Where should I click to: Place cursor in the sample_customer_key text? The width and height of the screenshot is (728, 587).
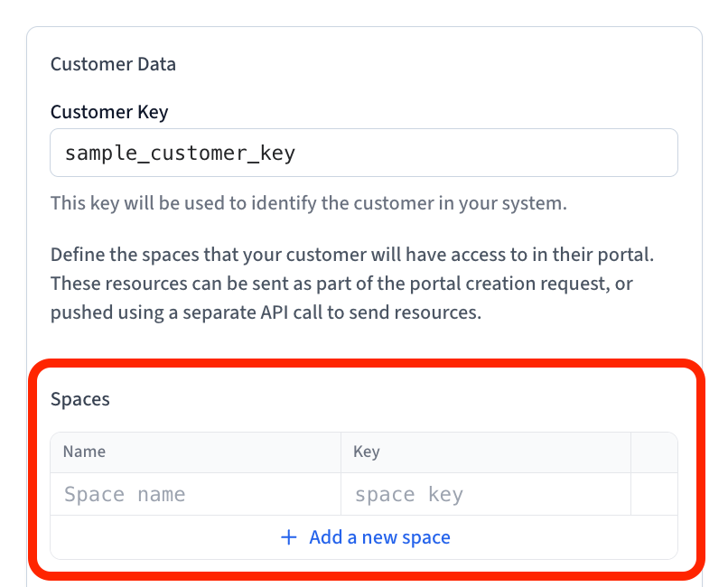tap(180, 153)
